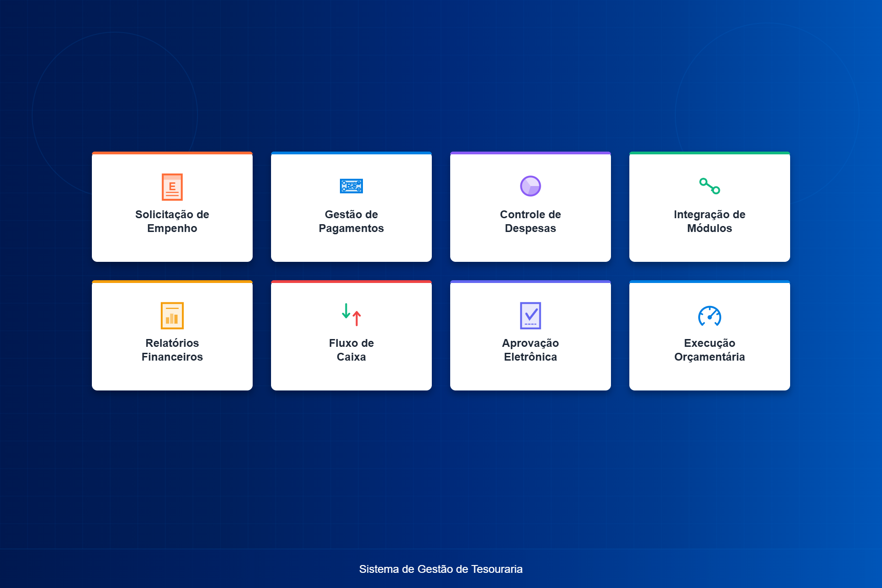This screenshot has width=882, height=588.
Task: Click the Integração de Módulos connector icon
Action: (710, 186)
